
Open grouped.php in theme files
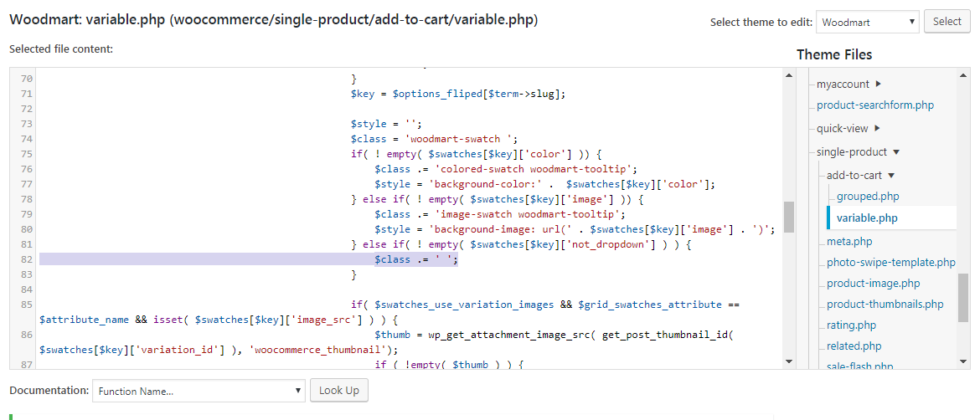868,197
